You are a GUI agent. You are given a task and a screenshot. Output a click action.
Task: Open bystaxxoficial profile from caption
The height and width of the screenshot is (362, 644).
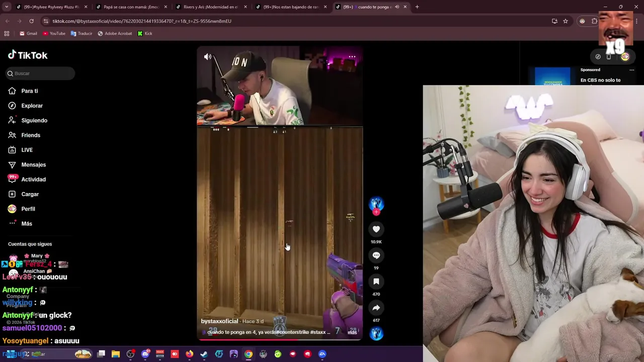click(219, 321)
